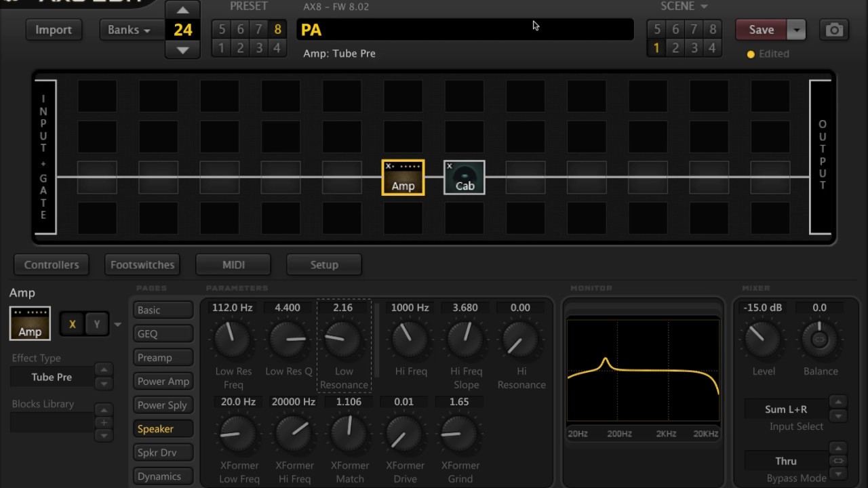Select the Cab block in the grid

pyautogui.click(x=465, y=178)
